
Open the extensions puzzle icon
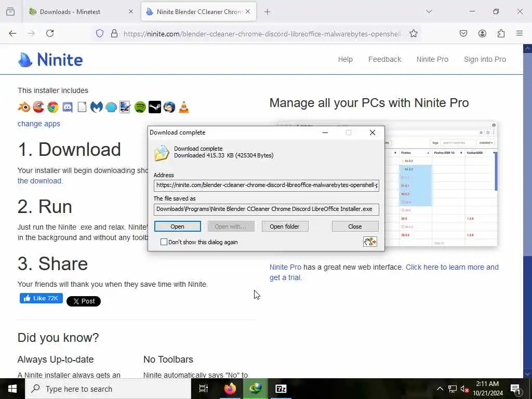coord(501,33)
